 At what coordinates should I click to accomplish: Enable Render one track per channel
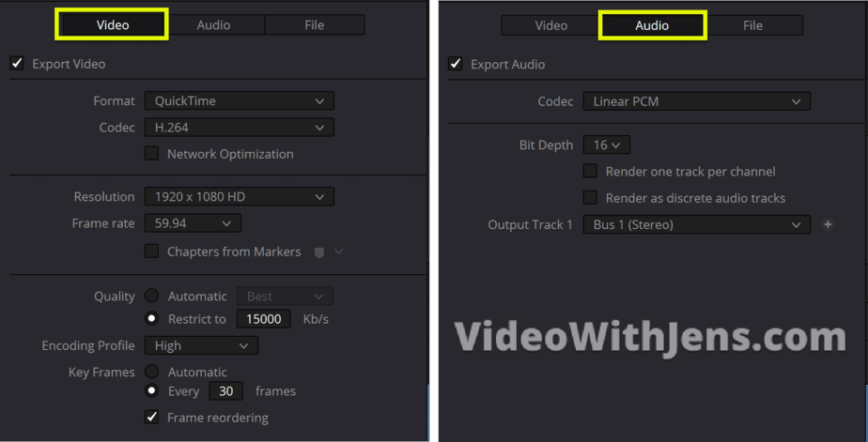pyautogui.click(x=590, y=171)
